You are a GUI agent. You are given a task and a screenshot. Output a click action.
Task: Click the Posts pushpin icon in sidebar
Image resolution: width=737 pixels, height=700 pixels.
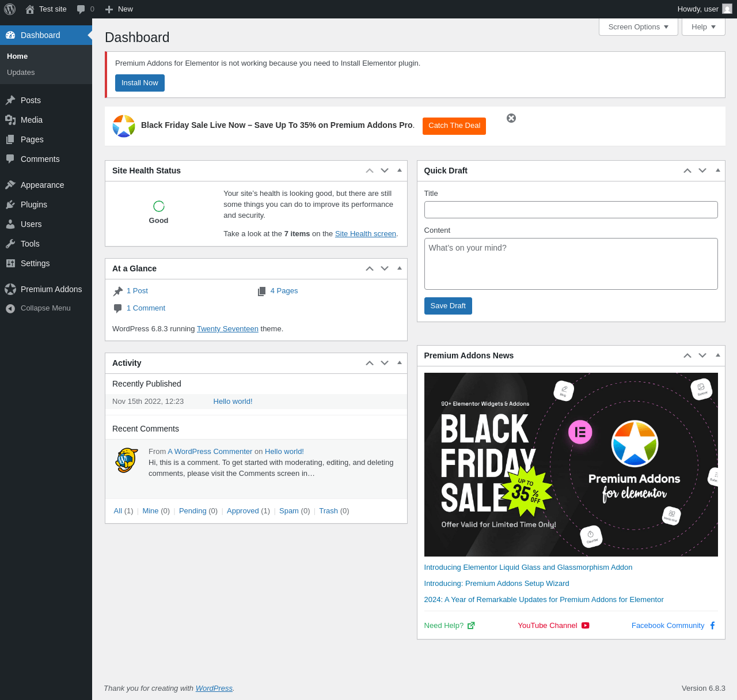coord(10,100)
